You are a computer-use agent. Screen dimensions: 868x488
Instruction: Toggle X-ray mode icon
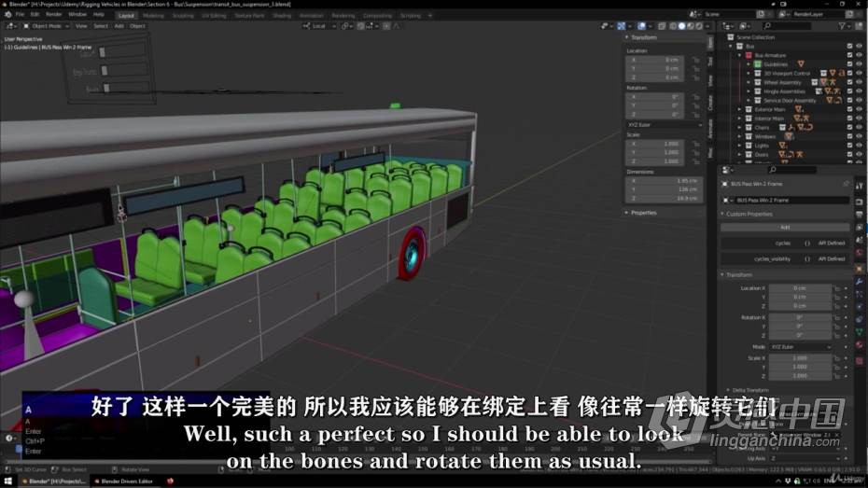(x=662, y=26)
